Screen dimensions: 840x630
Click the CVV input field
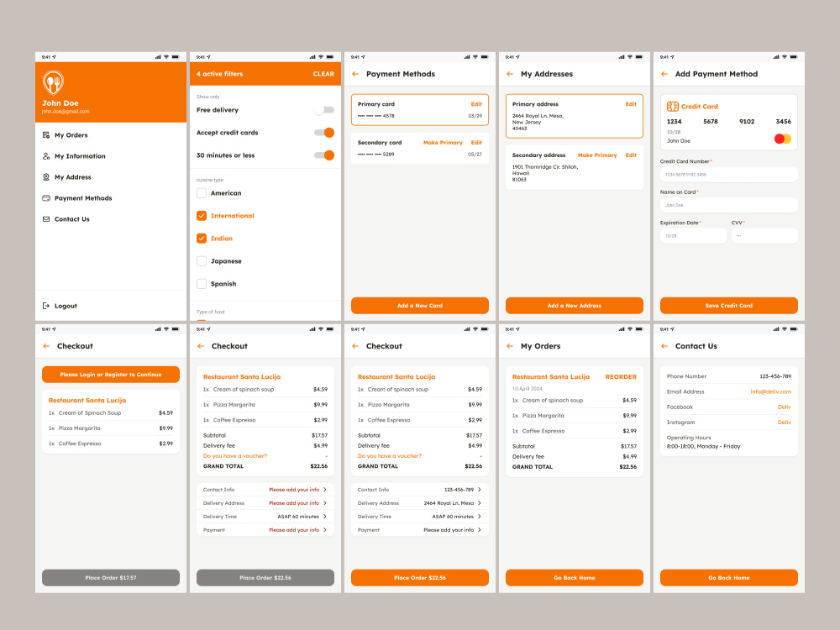click(x=764, y=236)
